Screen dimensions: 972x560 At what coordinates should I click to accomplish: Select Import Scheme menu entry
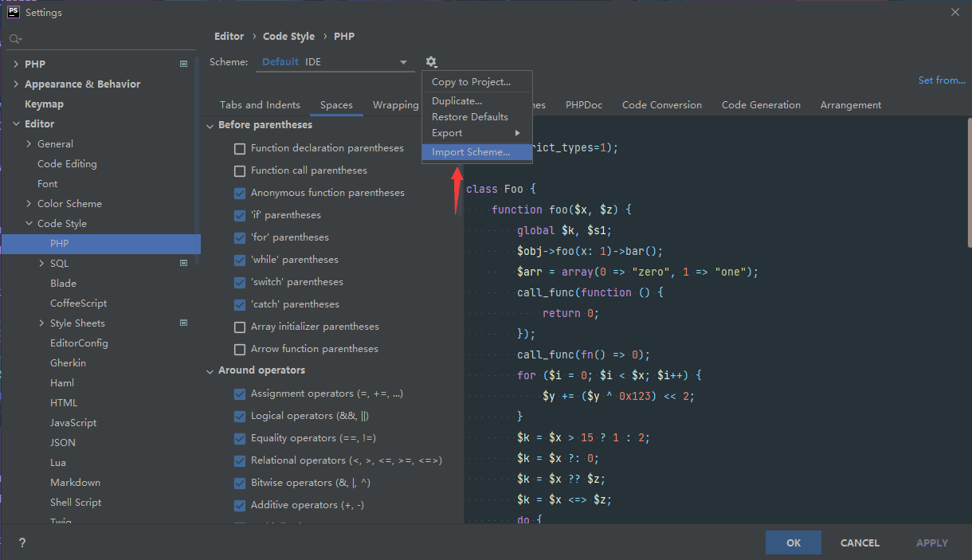pyautogui.click(x=476, y=152)
